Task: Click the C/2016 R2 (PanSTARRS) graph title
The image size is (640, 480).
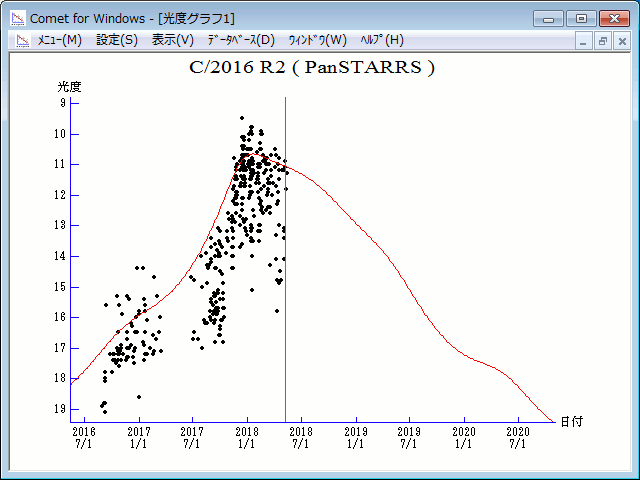Action: pos(312,68)
